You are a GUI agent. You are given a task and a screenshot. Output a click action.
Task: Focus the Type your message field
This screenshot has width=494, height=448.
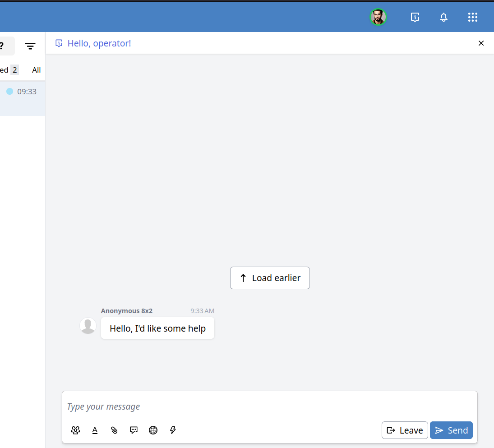(269, 406)
